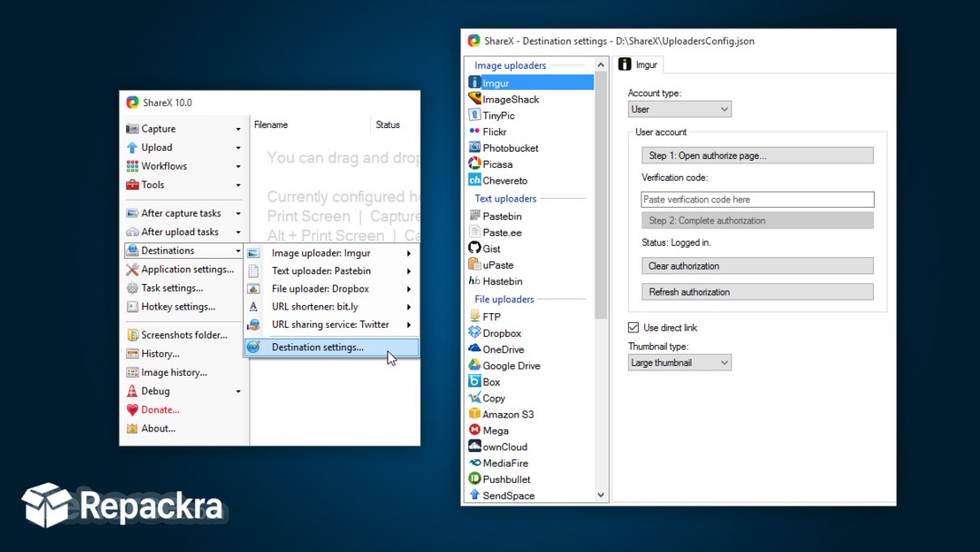This screenshot has height=552, width=980.
Task: Open the Screenshots folder... item
Action: click(183, 335)
